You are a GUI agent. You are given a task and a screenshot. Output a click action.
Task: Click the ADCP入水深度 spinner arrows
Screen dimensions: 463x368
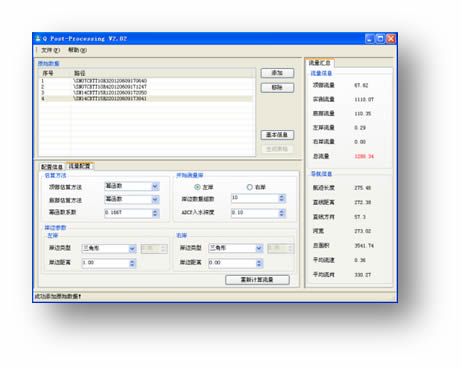282,213
